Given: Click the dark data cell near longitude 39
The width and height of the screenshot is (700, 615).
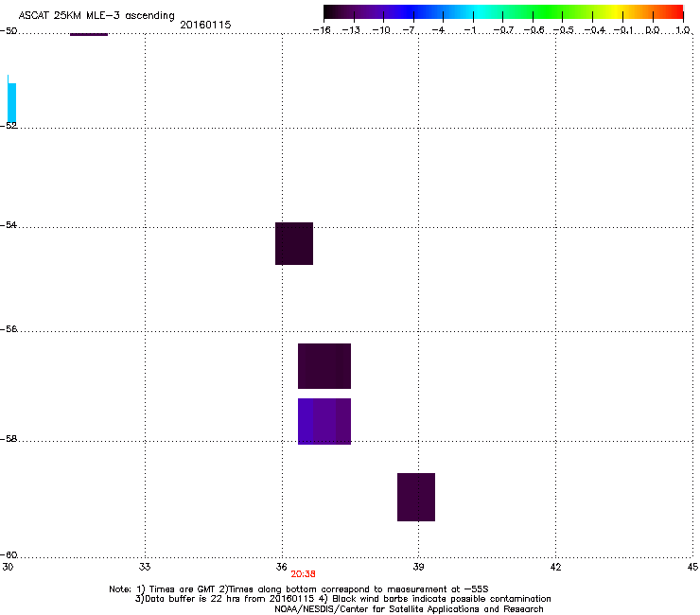Looking at the screenshot, I should [x=416, y=497].
